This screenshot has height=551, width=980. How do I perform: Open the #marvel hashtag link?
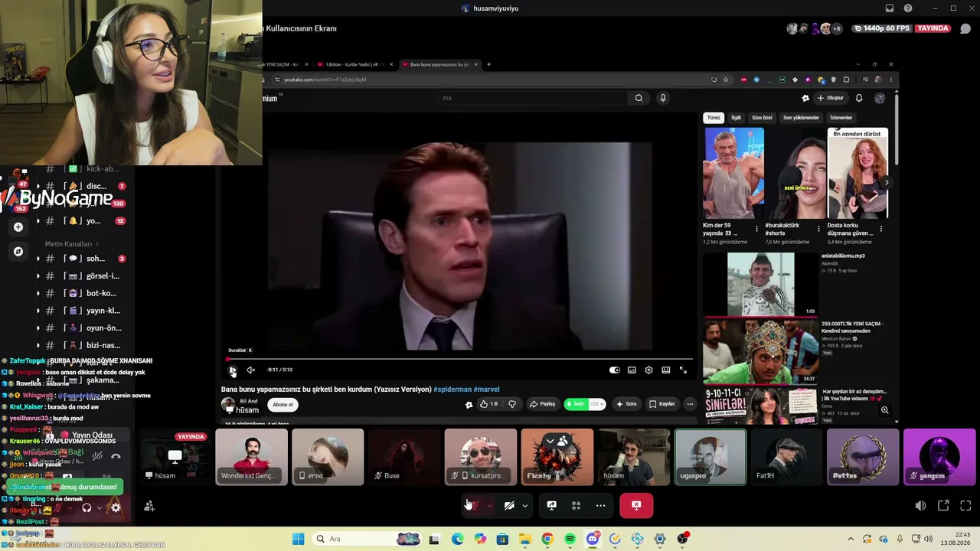(486, 390)
